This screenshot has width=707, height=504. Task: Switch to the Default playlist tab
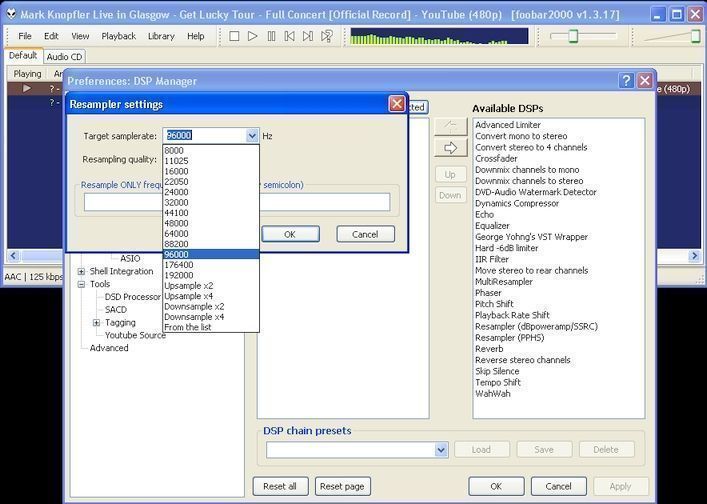click(23, 55)
